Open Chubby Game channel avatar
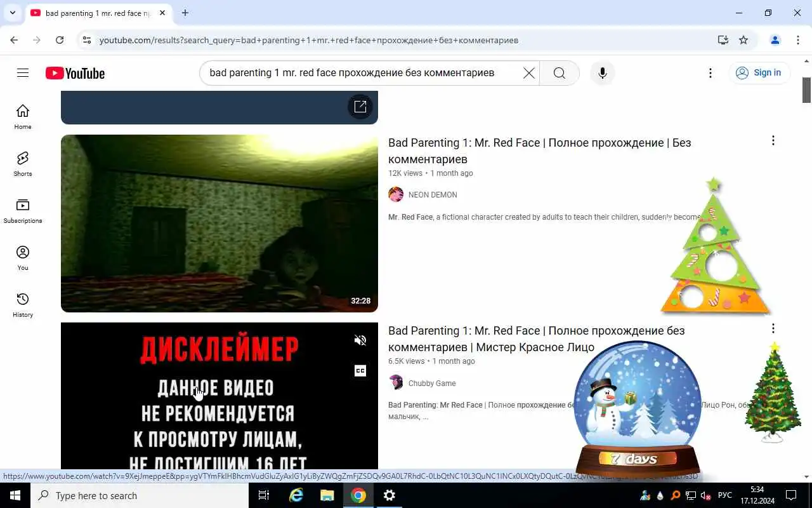This screenshot has height=508, width=812. click(396, 382)
